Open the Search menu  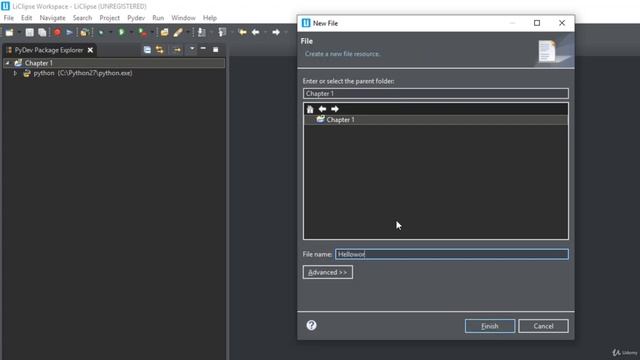[82, 18]
